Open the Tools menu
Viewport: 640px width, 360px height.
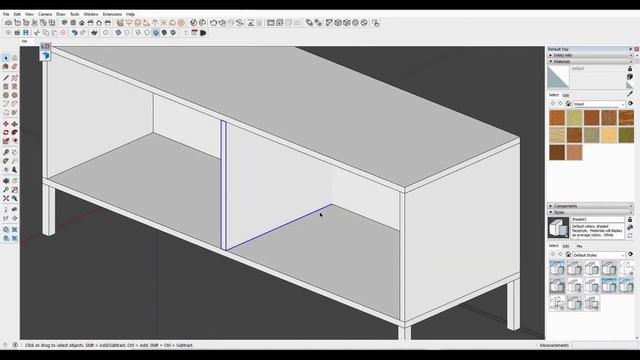(75, 14)
